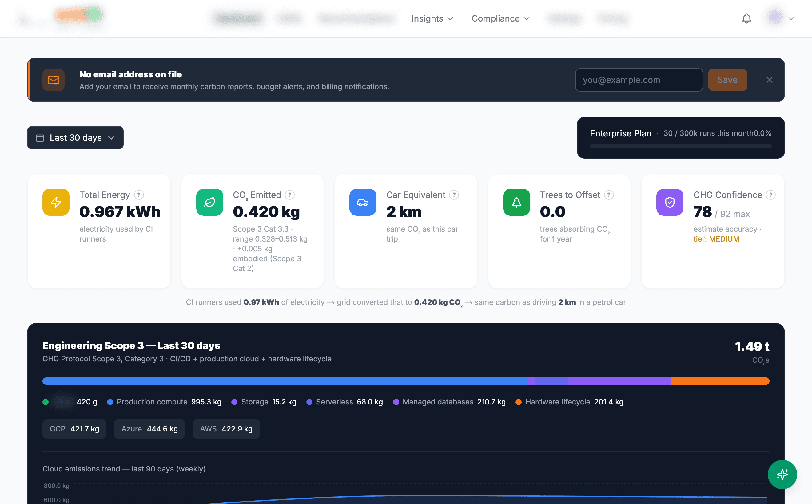Click the Enterprise Plan usage progress bar
The height and width of the screenshot is (504, 812).
tap(681, 146)
